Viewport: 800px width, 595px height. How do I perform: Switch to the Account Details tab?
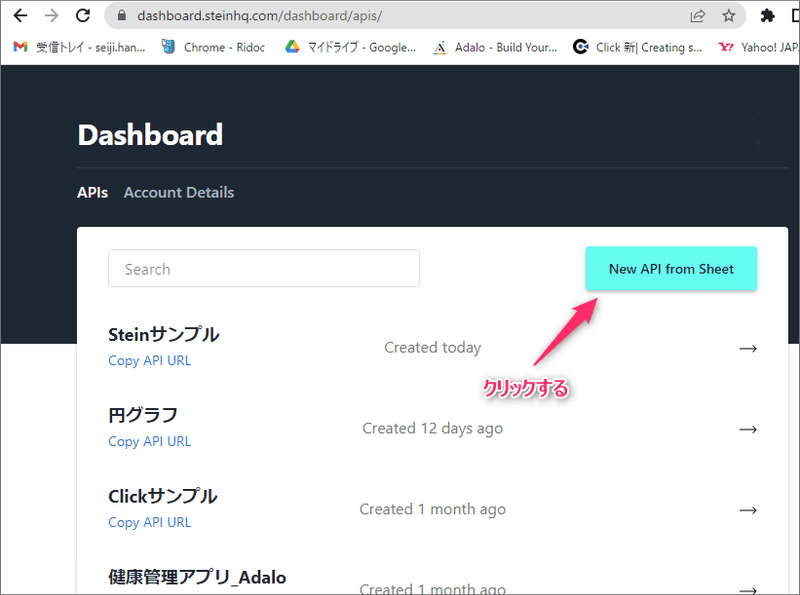click(x=179, y=192)
